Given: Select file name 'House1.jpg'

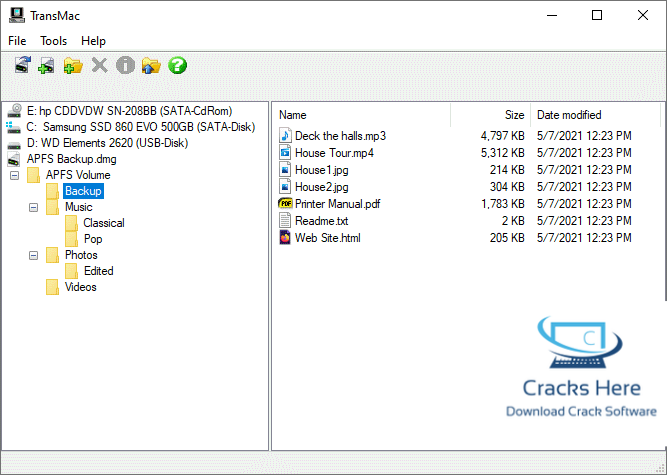Looking at the screenshot, I should coord(322,170).
